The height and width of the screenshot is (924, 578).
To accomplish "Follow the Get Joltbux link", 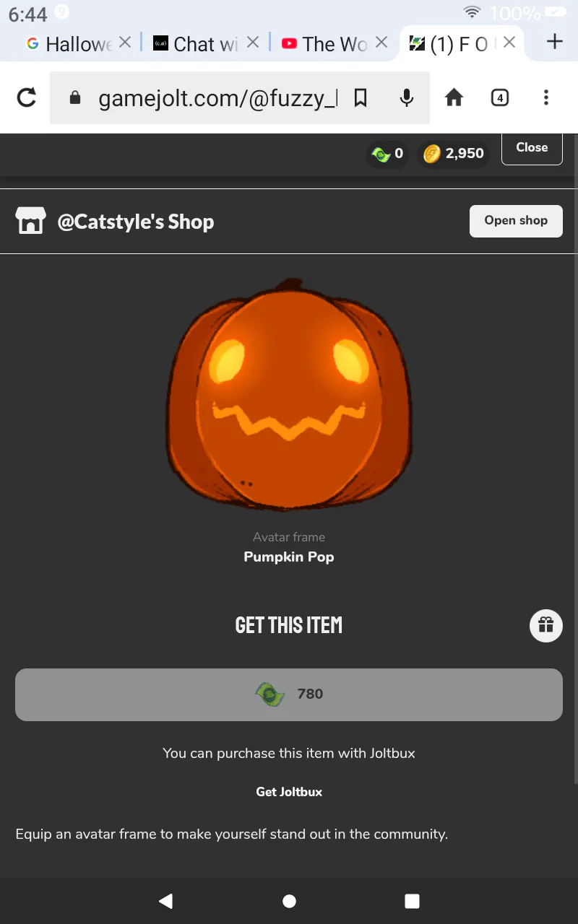I will tap(289, 792).
